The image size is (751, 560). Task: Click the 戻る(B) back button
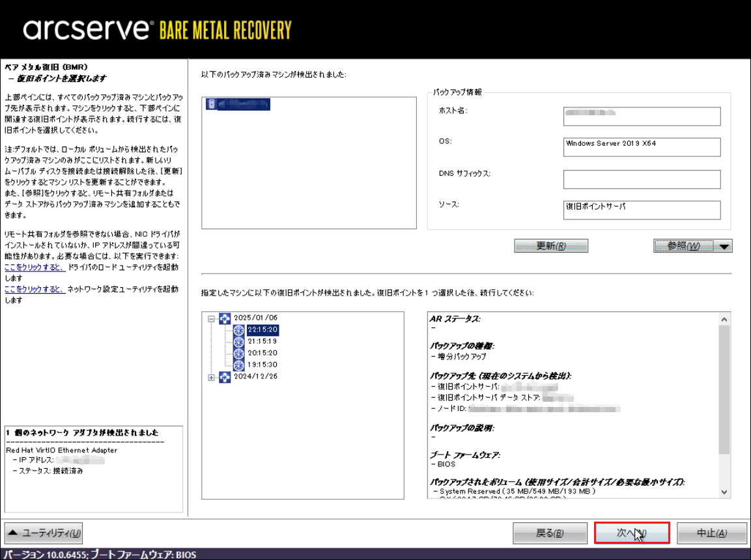(550, 533)
